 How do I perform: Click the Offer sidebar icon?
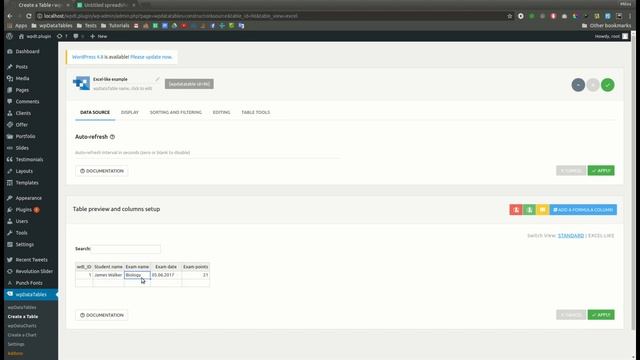click(10, 124)
